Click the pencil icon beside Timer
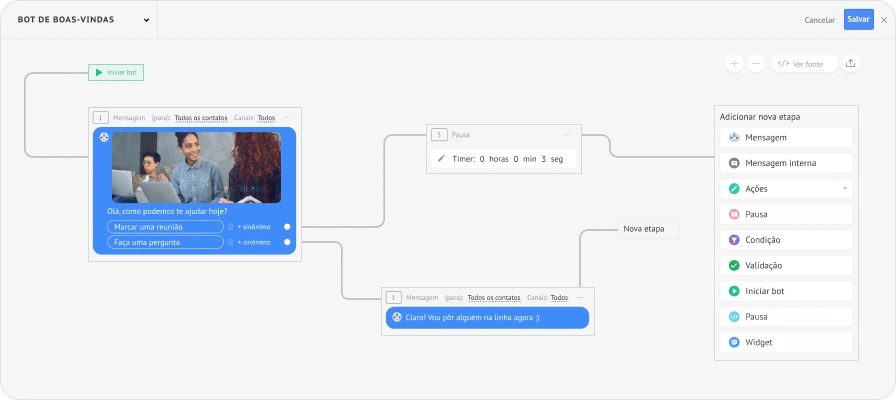 441,158
